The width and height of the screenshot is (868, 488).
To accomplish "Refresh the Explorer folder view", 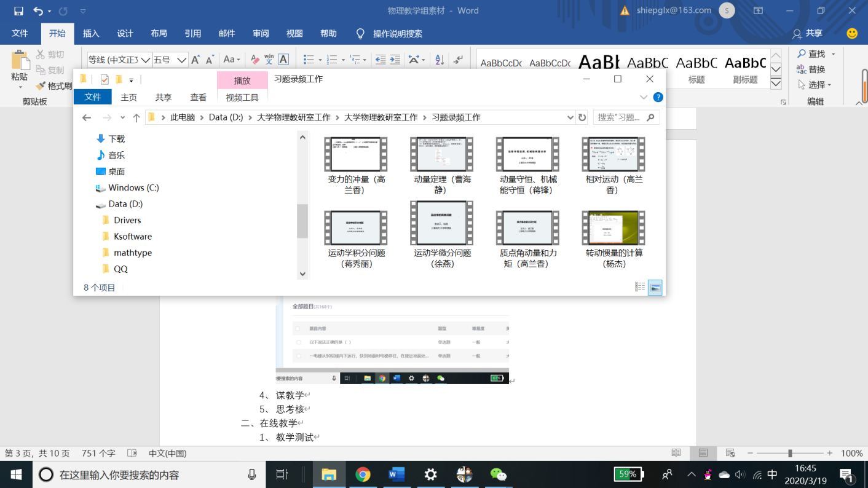I will (582, 117).
